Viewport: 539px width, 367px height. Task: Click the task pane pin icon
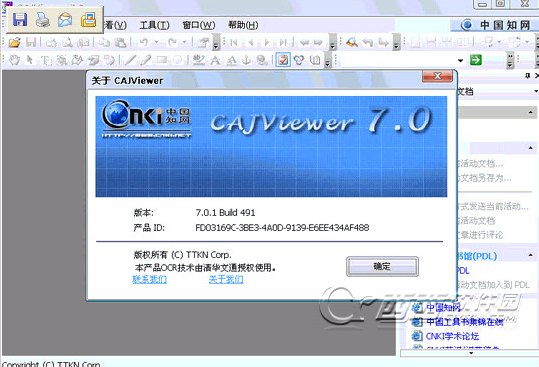coord(528,76)
